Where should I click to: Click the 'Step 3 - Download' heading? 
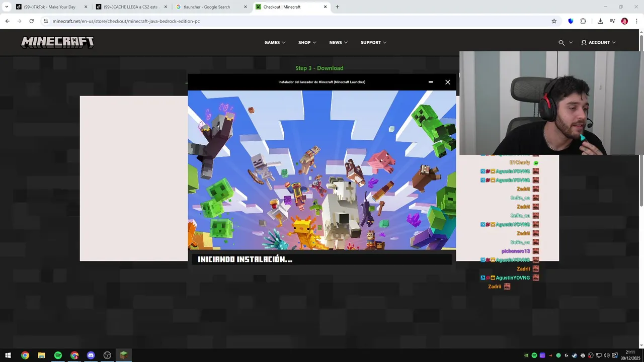pos(319,68)
